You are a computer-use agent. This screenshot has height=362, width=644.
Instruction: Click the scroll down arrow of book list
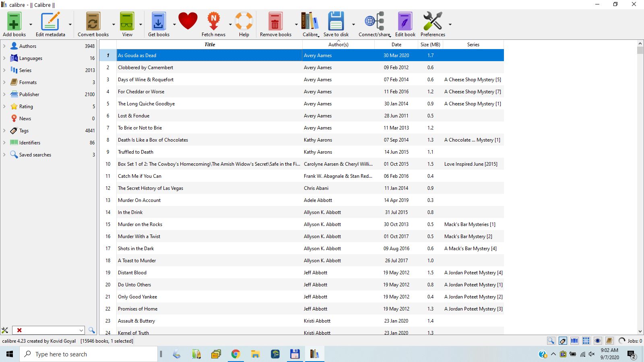[x=640, y=331]
